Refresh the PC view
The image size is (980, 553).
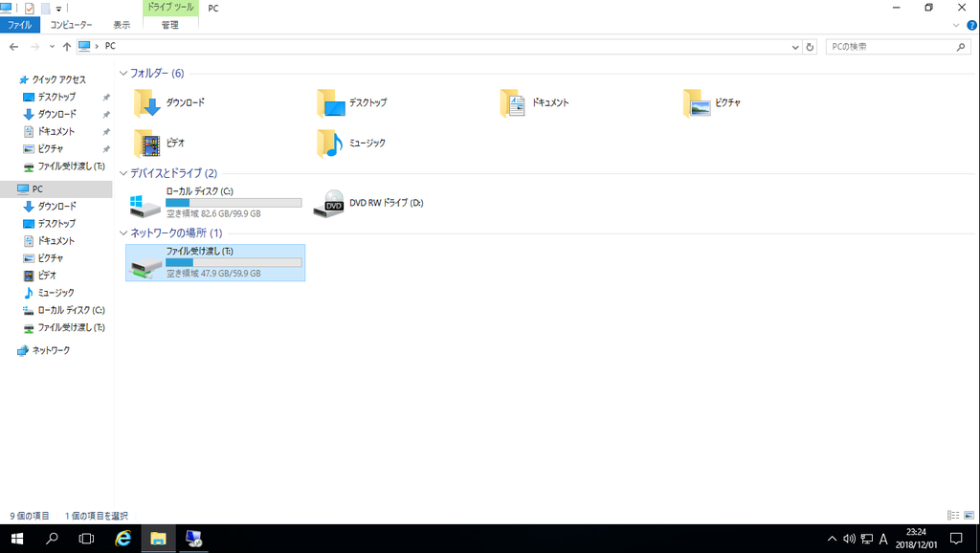[810, 47]
